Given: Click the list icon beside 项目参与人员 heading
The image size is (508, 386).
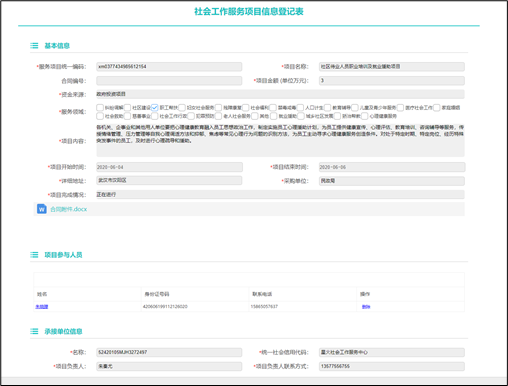Looking at the screenshot, I should click(x=34, y=255).
